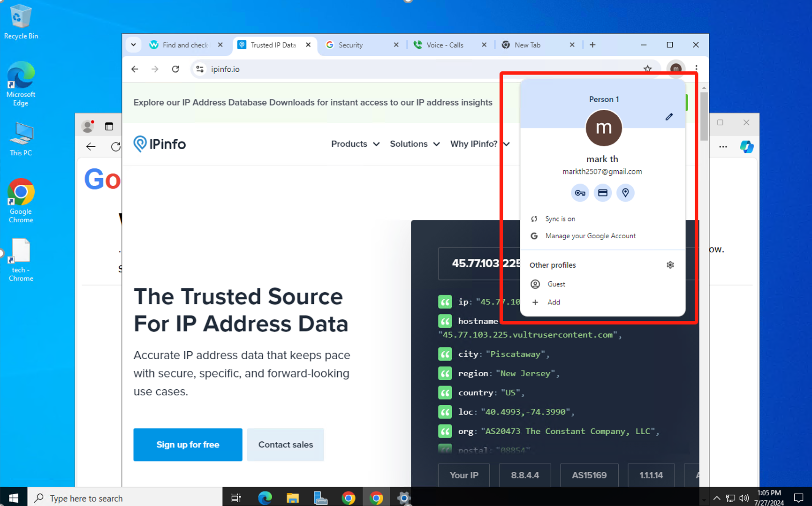
Task: Open payment methods card icon
Action: pos(603,193)
